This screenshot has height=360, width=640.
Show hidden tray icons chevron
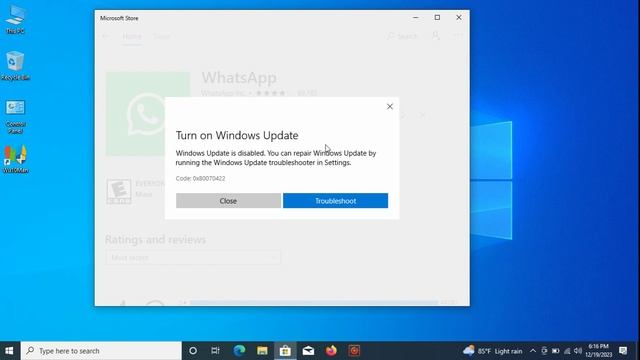point(533,351)
